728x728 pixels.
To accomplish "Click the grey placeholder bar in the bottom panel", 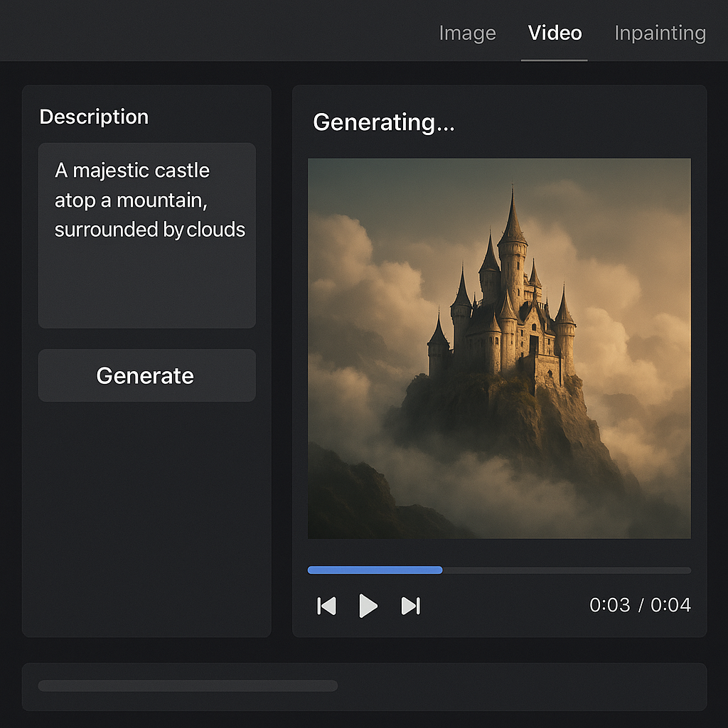I will coord(188,686).
